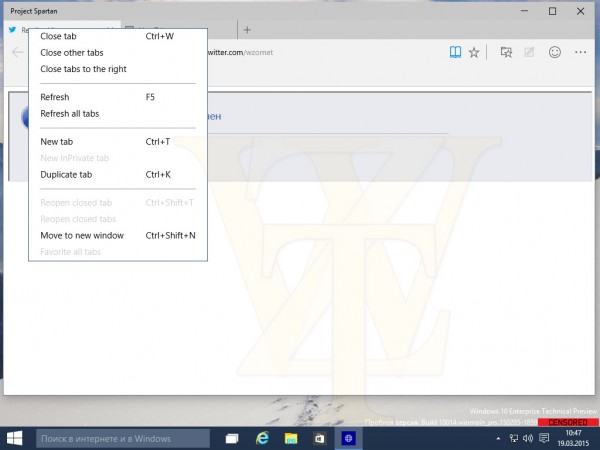Open Reading view book icon
The image size is (600, 450).
[x=455, y=52]
